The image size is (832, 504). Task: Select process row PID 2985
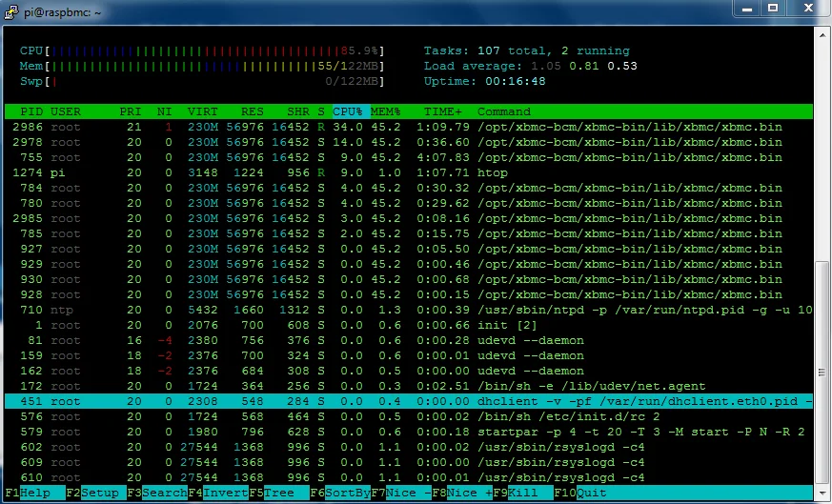point(409,218)
